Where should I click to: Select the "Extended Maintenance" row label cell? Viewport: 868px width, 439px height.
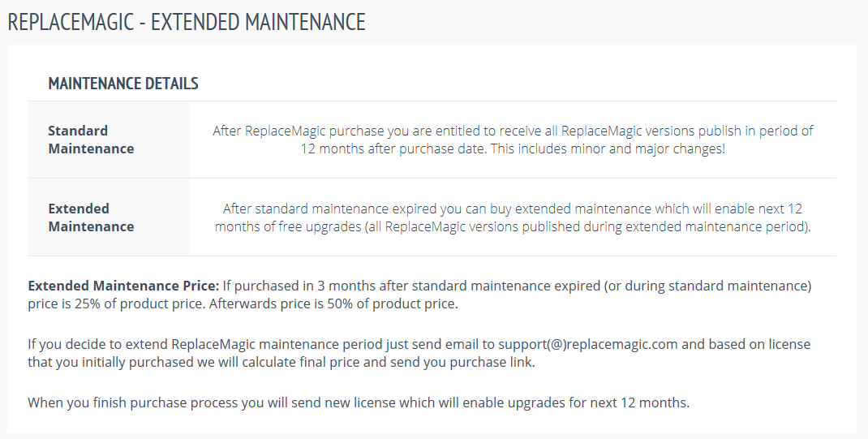pos(91,217)
